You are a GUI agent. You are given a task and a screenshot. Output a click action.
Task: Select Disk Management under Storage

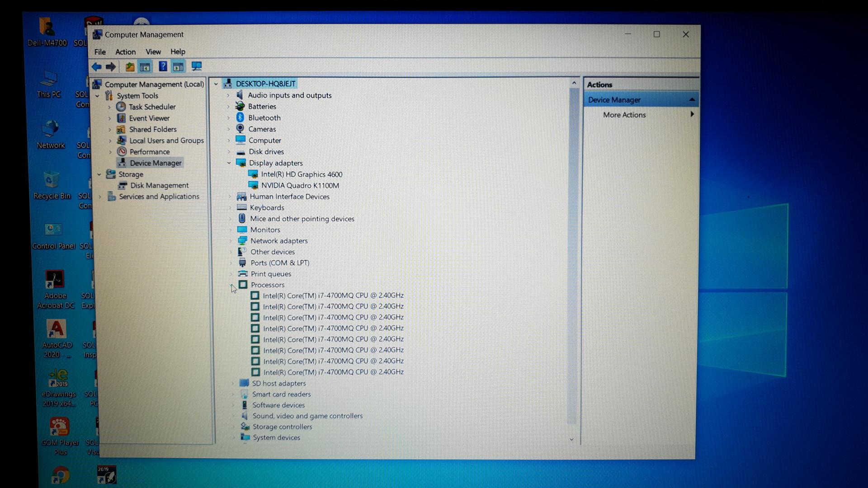click(159, 185)
